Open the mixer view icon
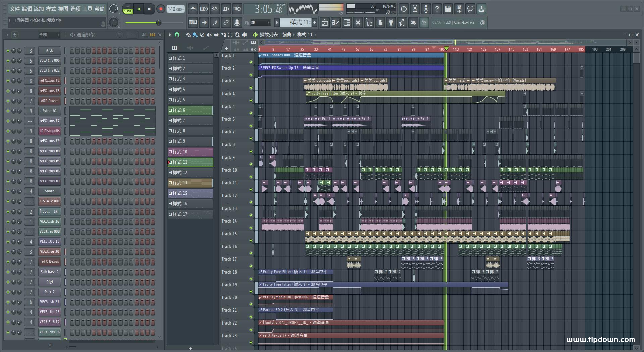Image resolution: width=644 pixels, height=352 pixels. tap(358, 23)
